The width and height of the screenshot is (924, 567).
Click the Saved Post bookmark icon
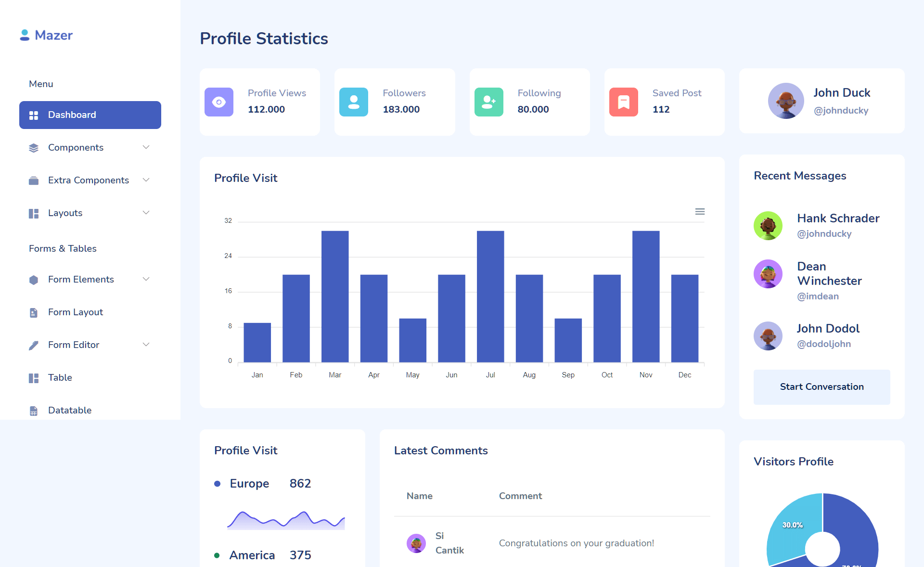click(x=624, y=101)
